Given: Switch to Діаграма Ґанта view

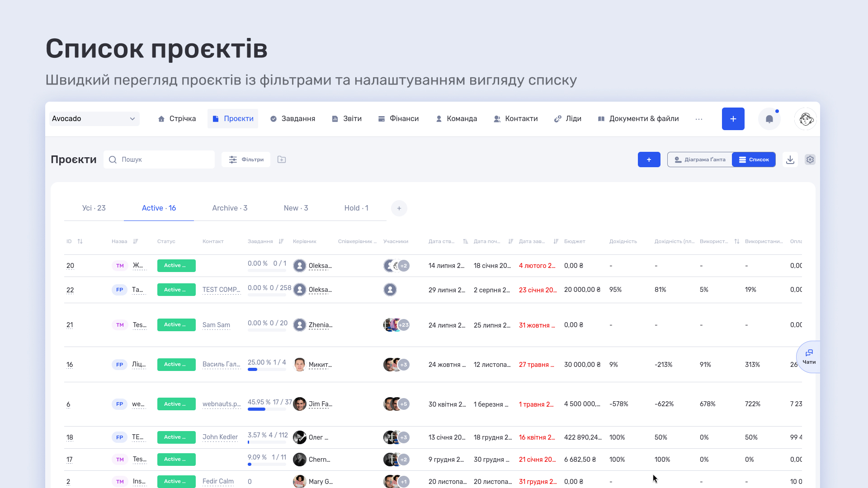Looking at the screenshot, I should 700,160.
